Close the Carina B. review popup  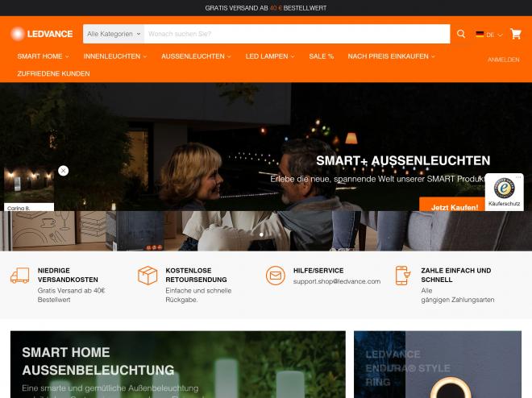[x=63, y=171]
